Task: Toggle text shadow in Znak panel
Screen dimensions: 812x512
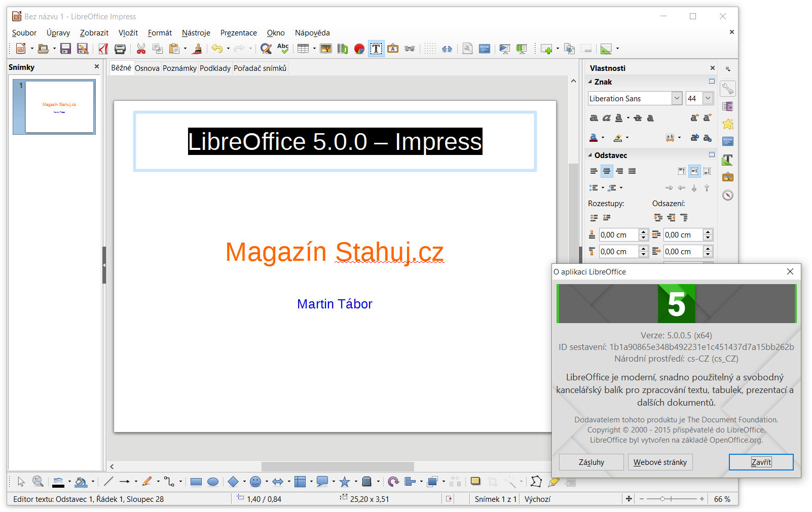Action: [x=650, y=118]
